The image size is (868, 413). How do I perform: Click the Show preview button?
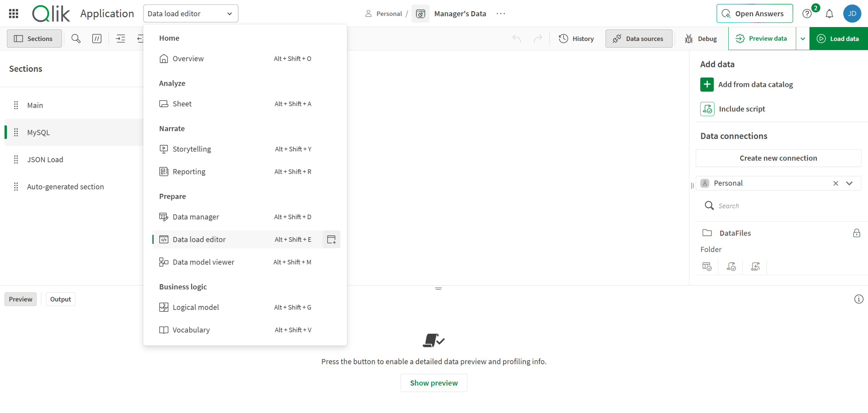pos(434,383)
